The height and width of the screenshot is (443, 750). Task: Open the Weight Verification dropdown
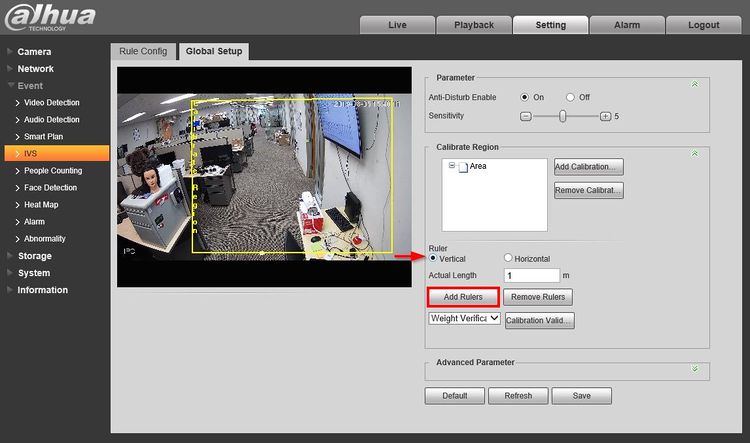pyautogui.click(x=464, y=319)
